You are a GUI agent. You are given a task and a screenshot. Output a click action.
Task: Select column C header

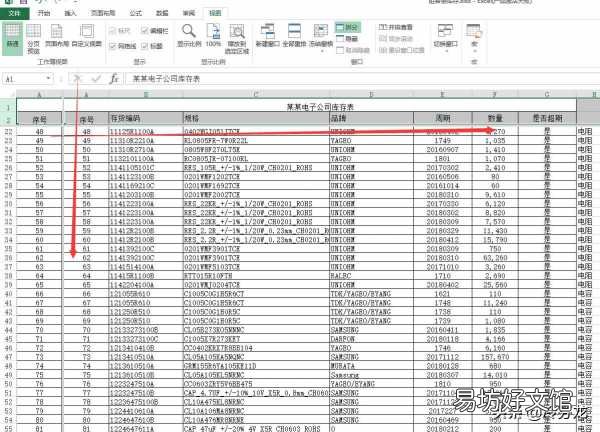256,94
